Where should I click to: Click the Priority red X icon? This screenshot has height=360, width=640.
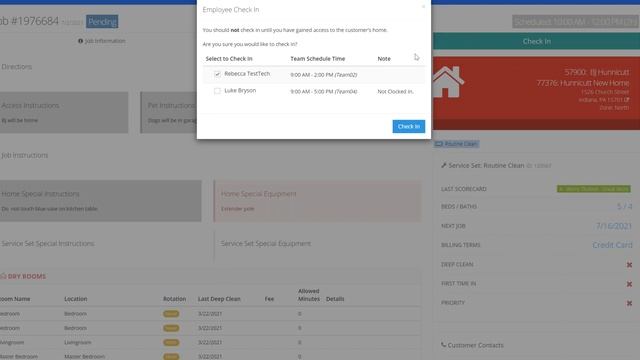tap(629, 303)
